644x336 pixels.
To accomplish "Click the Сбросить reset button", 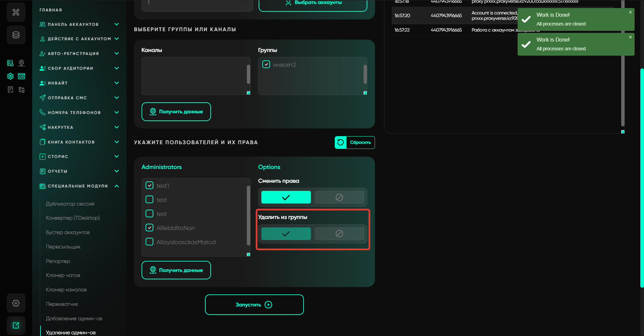I will [x=355, y=143].
